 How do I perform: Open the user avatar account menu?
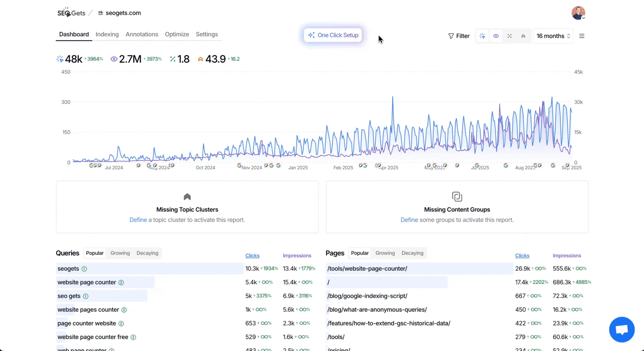[578, 13]
